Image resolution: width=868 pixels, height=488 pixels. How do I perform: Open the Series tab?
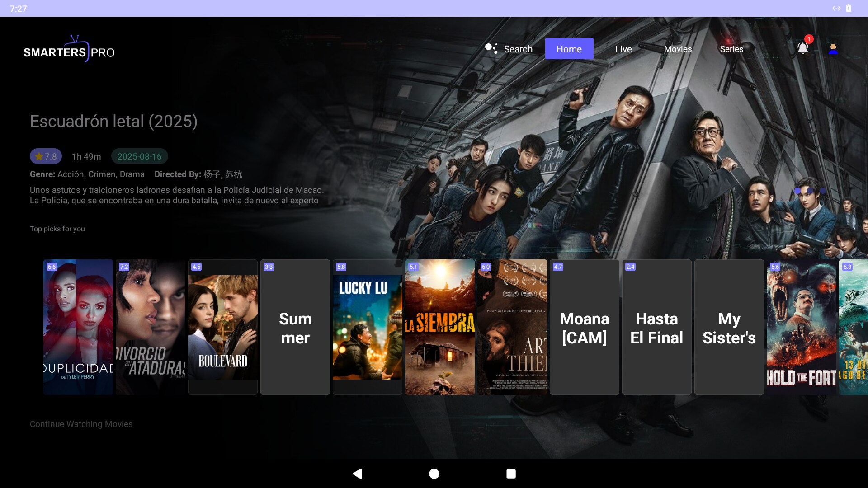(731, 49)
